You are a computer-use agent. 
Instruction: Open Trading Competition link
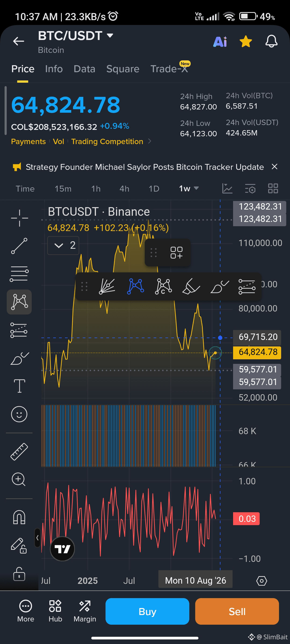(x=107, y=141)
